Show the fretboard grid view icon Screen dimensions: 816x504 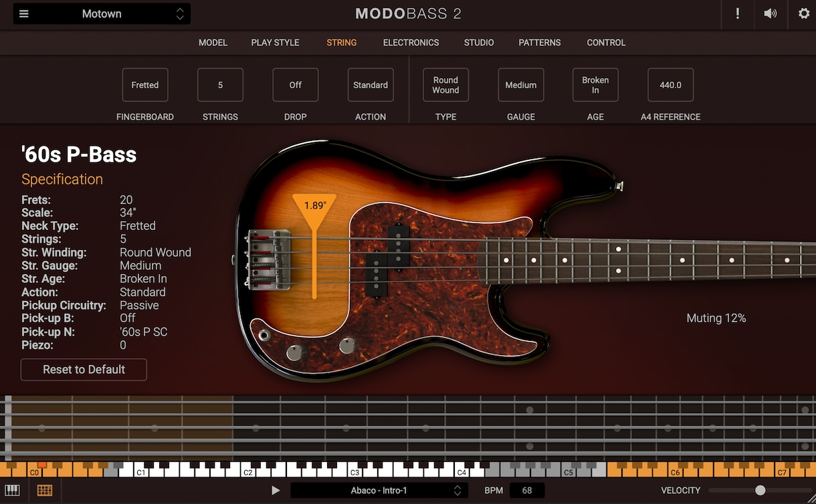(45, 490)
